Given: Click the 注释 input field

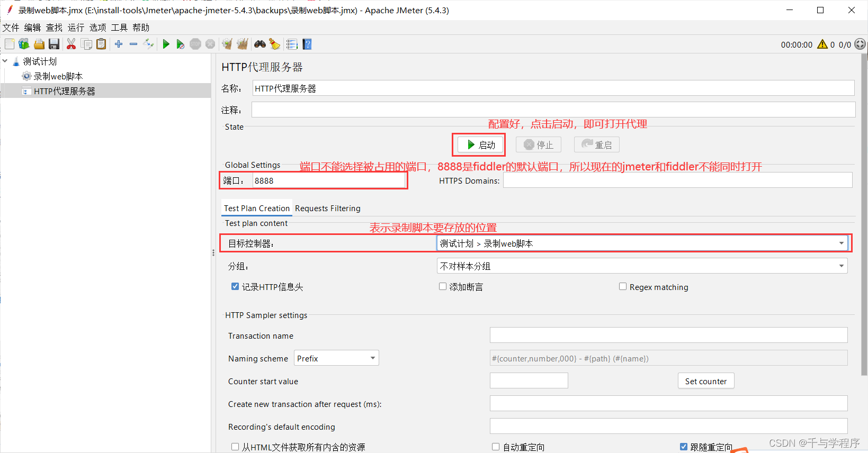Looking at the screenshot, I should 553,110.
